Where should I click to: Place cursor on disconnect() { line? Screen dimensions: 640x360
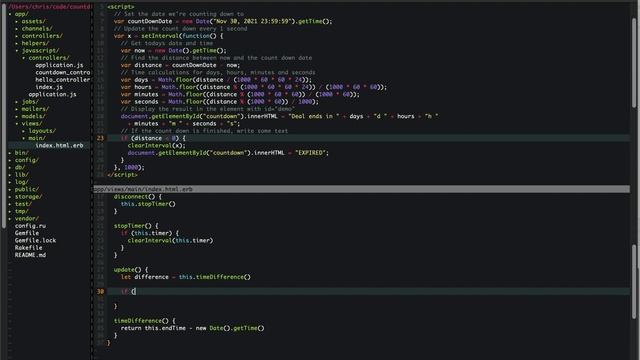(x=138, y=197)
